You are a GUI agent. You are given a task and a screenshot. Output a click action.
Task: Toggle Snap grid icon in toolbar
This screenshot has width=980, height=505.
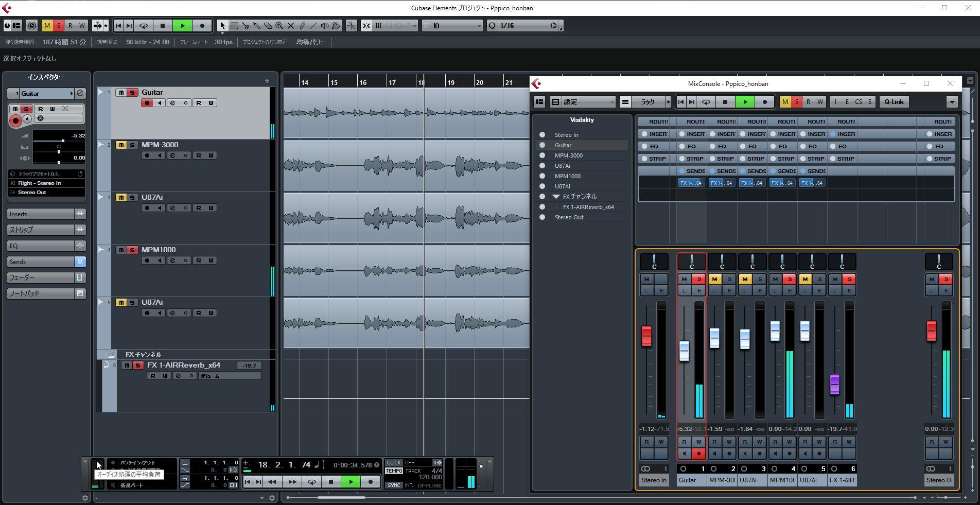point(379,26)
